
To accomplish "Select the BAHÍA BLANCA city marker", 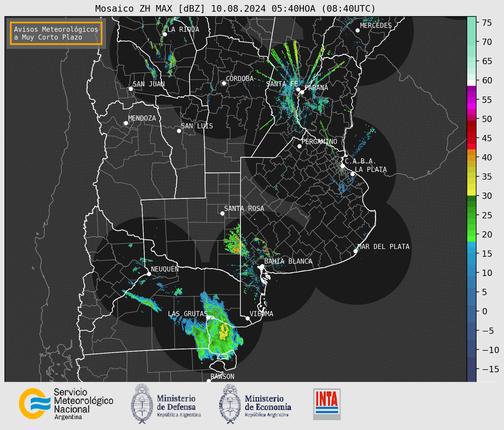I will (x=262, y=266).
